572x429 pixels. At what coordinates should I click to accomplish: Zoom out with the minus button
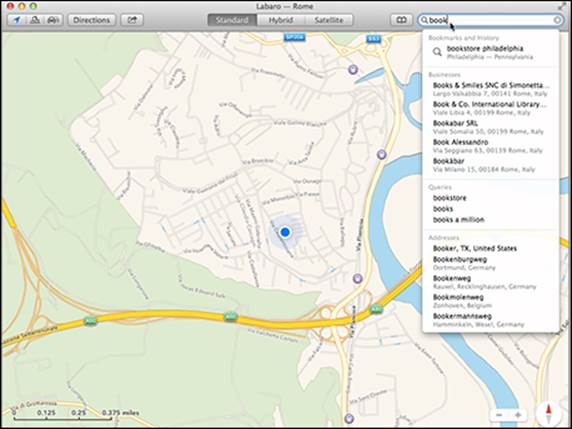pos(499,415)
